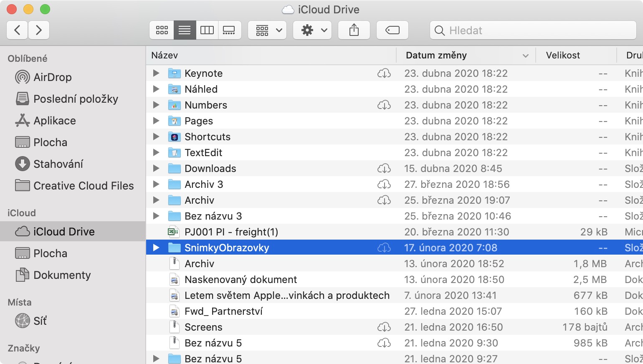Select iCloud Drive in the sidebar
The width and height of the screenshot is (643, 364).
[73, 232]
